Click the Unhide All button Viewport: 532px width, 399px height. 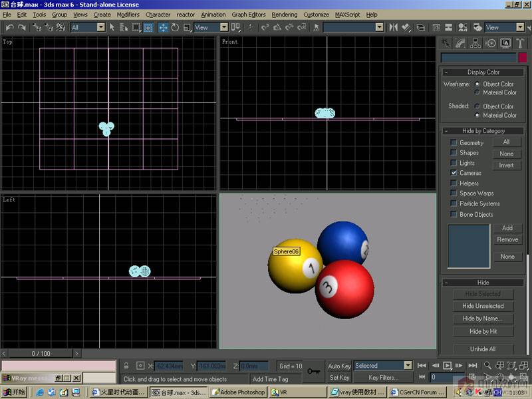(x=483, y=348)
